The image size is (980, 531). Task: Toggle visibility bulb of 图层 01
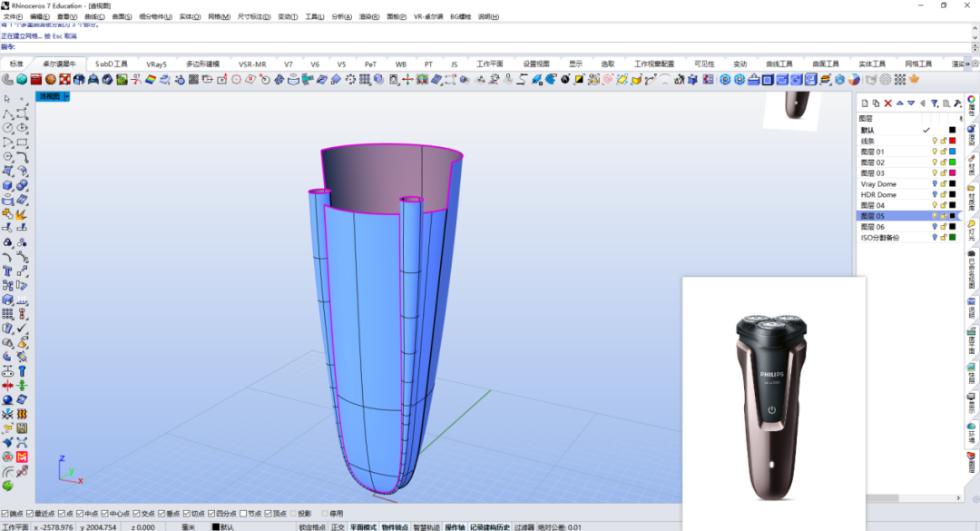(935, 152)
